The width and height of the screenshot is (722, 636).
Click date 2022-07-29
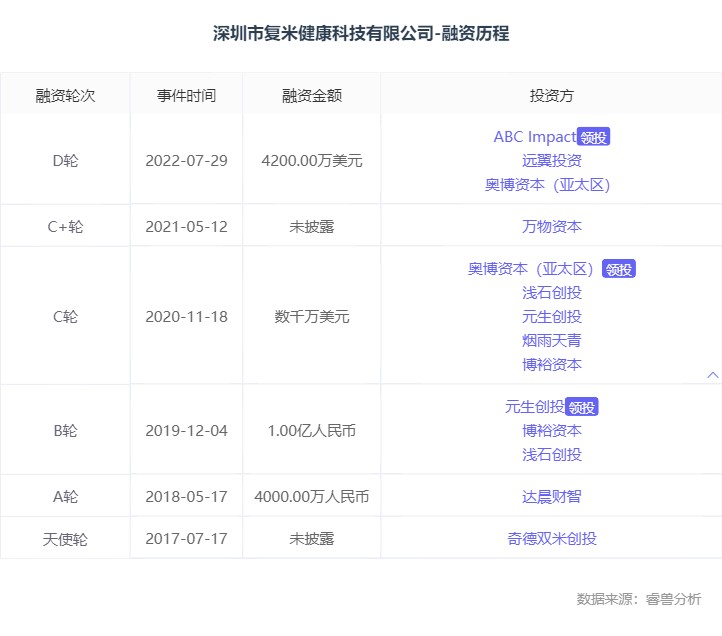(x=186, y=161)
